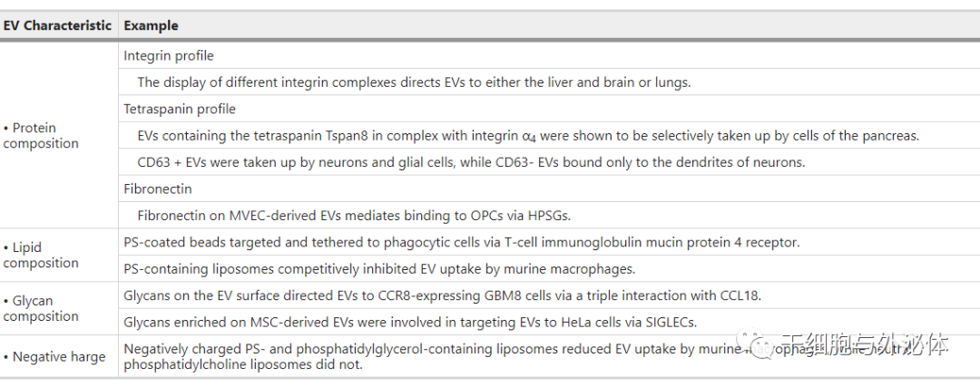Click the MVEC-derived EVs HPSGs sentence
980x387 pixels.
pyautogui.click(x=355, y=216)
